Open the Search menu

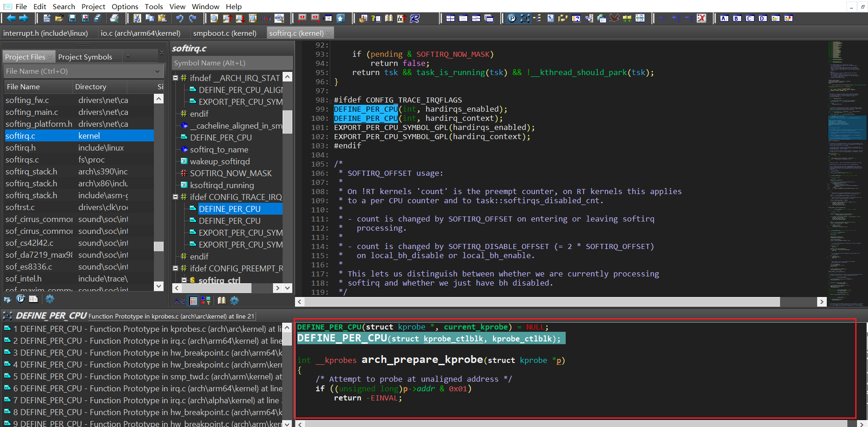coord(64,6)
